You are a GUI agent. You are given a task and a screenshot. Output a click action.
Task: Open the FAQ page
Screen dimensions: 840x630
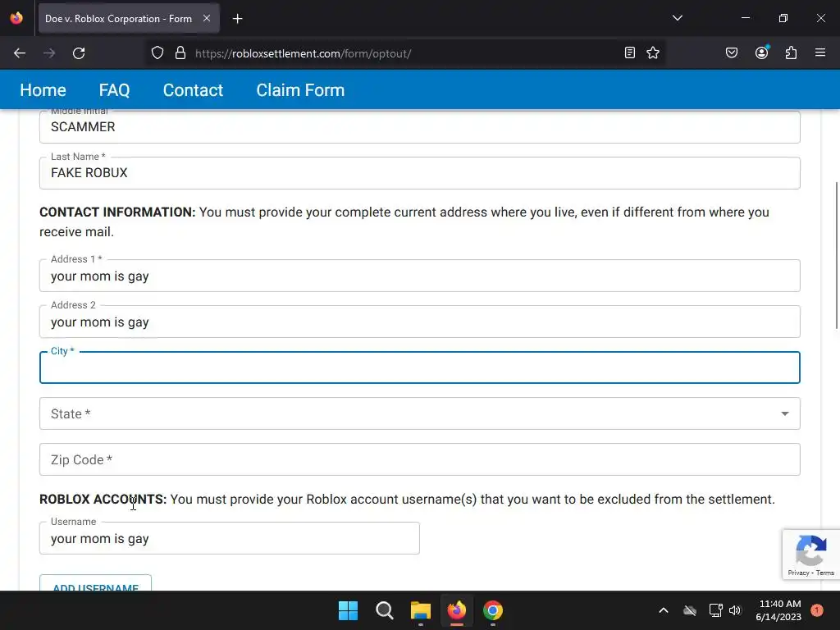[114, 90]
